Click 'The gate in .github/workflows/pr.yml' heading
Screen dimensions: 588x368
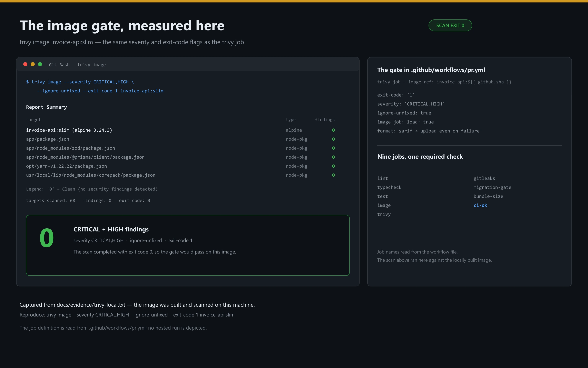click(x=431, y=70)
